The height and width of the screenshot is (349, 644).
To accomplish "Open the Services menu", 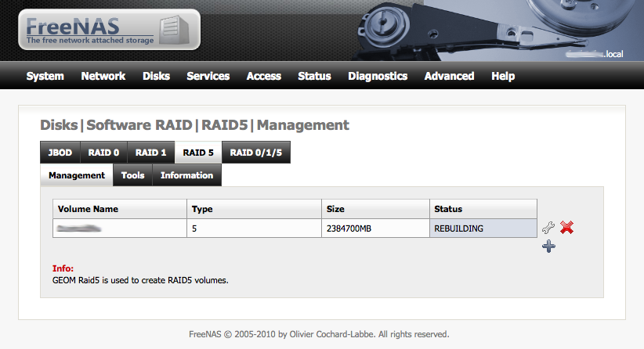I will pos(208,76).
